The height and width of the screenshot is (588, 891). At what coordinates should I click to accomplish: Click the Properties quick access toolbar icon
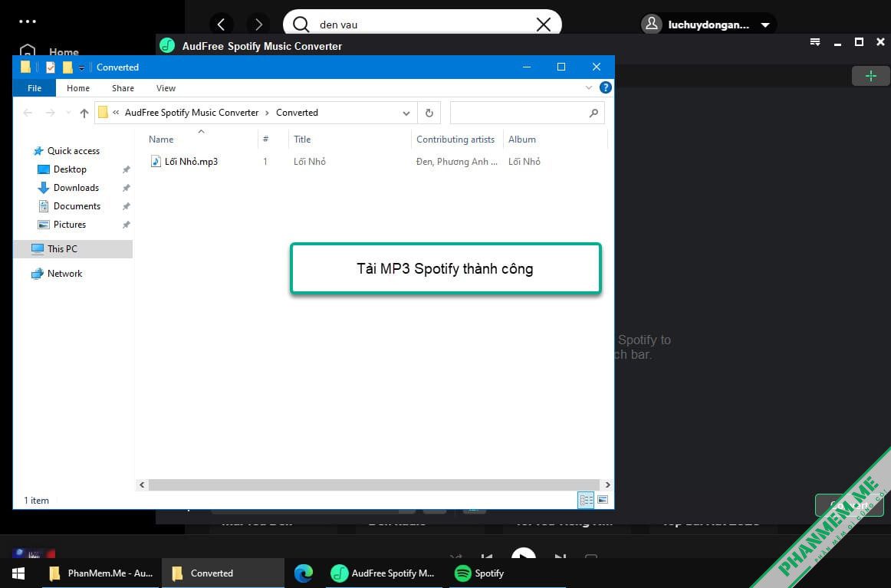coord(51,67)
